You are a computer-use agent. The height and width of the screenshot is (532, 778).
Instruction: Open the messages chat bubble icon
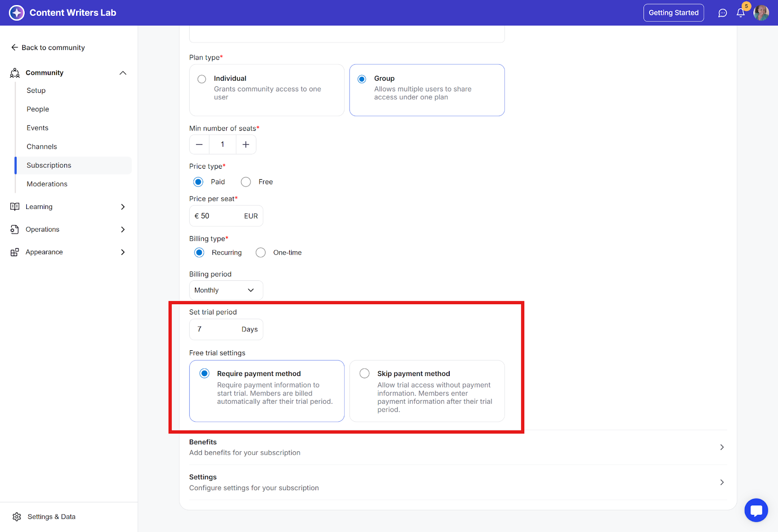[x=723, y=13]
